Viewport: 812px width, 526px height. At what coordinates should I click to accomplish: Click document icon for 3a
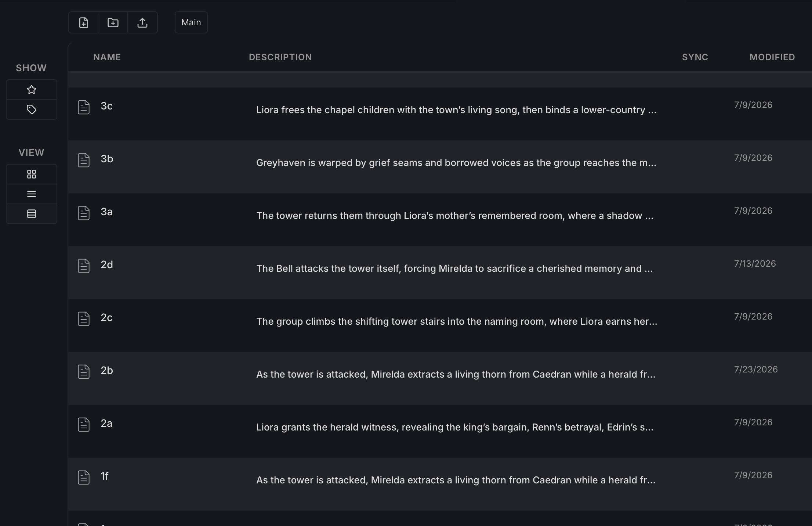point(84,213)
